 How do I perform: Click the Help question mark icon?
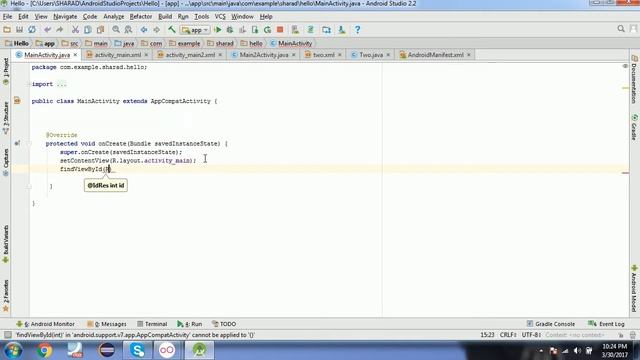[x=357, y=30]
